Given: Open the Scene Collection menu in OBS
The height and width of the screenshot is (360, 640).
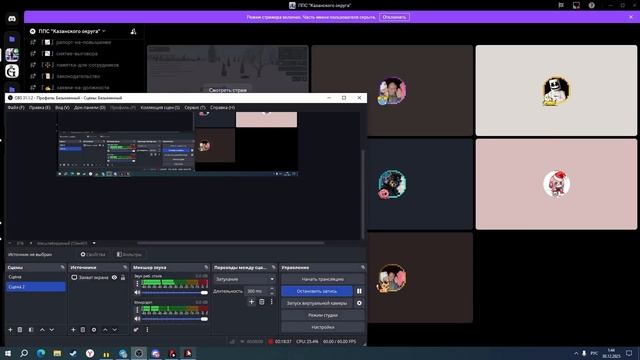Looking at the screenshot, I should (160, 108).
